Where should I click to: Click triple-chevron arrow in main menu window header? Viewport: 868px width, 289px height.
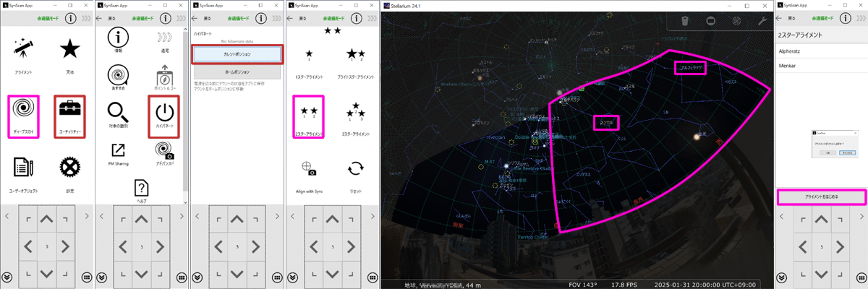86,19
